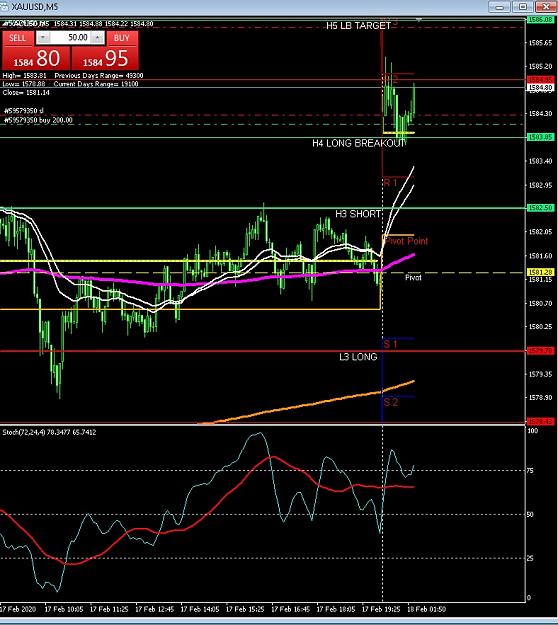Click the 50.00 volume input field
This screenshot has width=558, height=625.
(70, 38)
